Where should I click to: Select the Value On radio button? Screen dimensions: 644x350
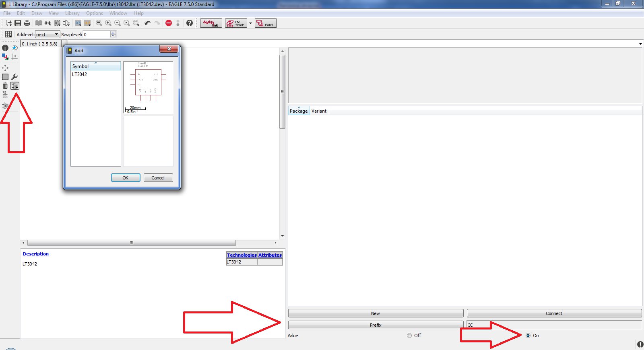[x=528, y=336]
